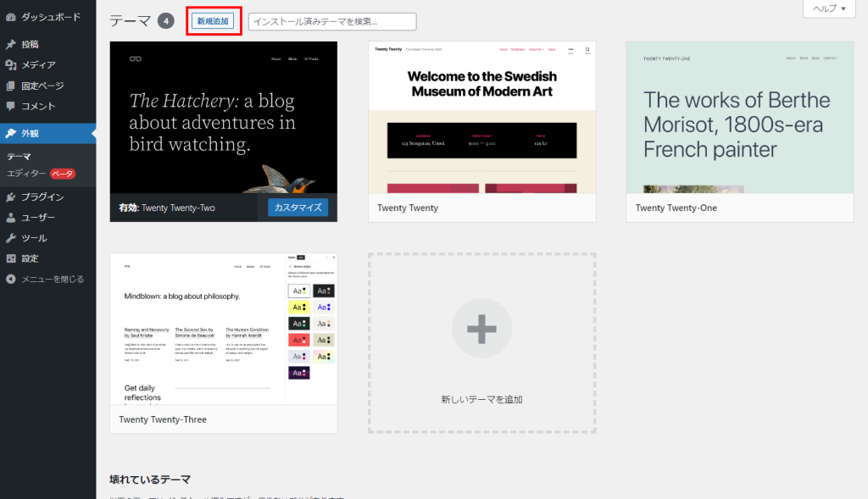
Task: Click the plugin icon beside プラグイン
Action: click(10, 197)
